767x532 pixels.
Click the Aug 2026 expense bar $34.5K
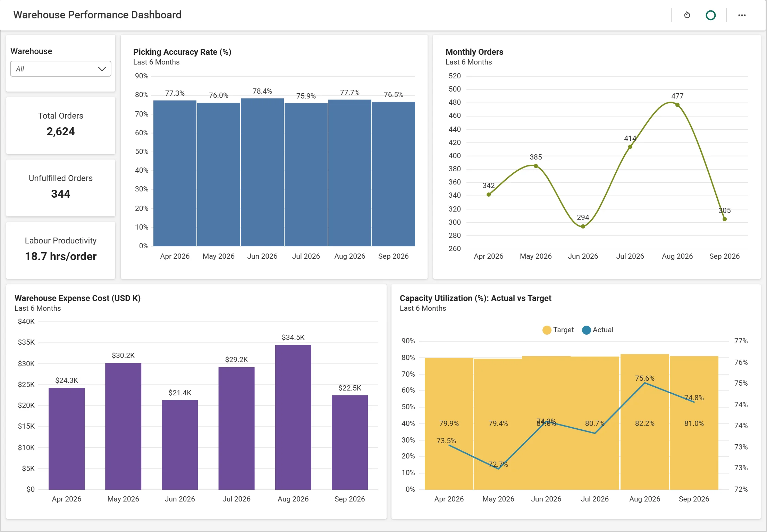[x=293, y=417]
